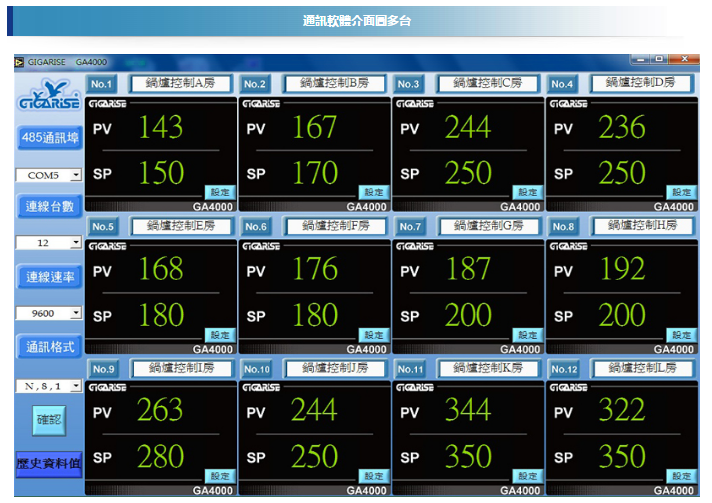Select the No.11 label
The width and height of the screenshot is (712, 503).
410,369
